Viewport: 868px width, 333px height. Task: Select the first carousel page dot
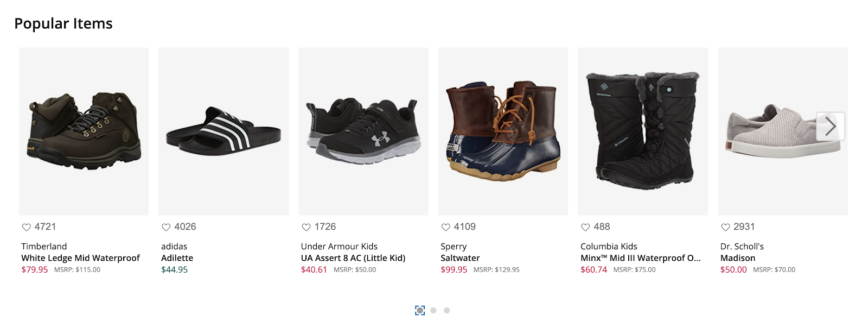(420, 310)
